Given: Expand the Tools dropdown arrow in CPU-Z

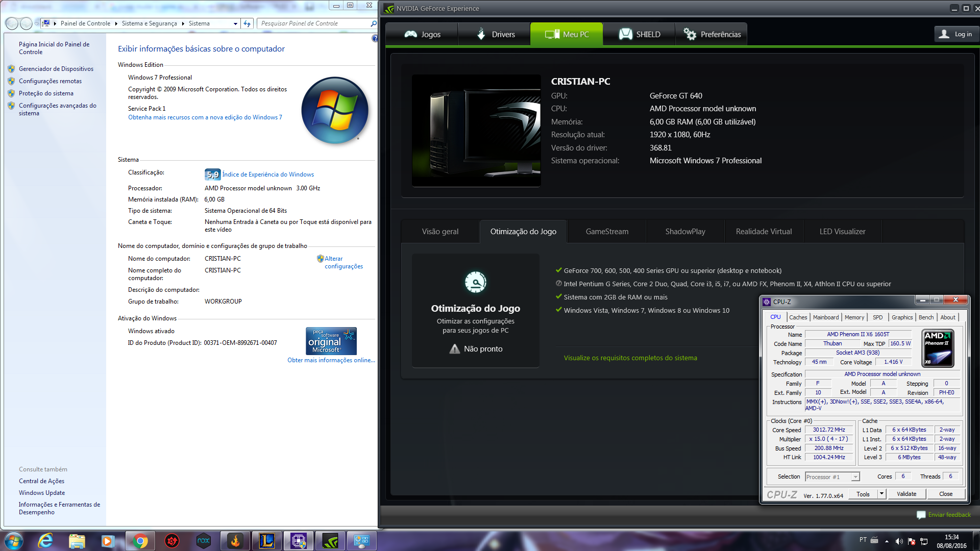Looking at the screenshot, I should (881, 494).
